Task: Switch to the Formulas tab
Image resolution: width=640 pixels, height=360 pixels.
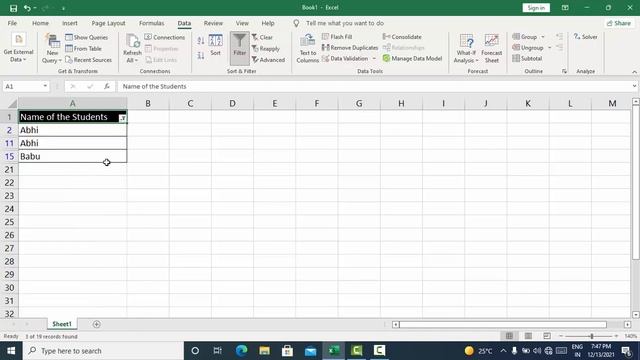Action: tap(151, 23)
